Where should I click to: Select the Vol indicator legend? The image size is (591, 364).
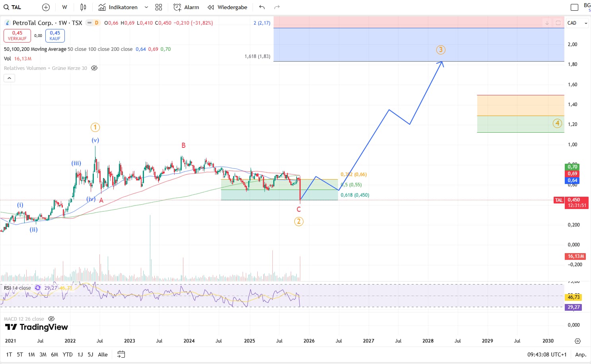pyautogui.click(x=8, y=58)
